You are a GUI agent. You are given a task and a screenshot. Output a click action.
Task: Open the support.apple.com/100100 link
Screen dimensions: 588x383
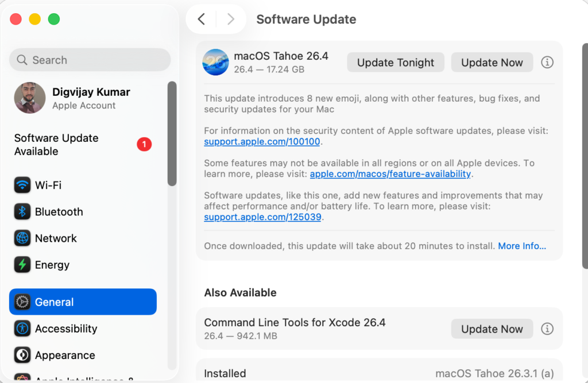pos(262,142)
